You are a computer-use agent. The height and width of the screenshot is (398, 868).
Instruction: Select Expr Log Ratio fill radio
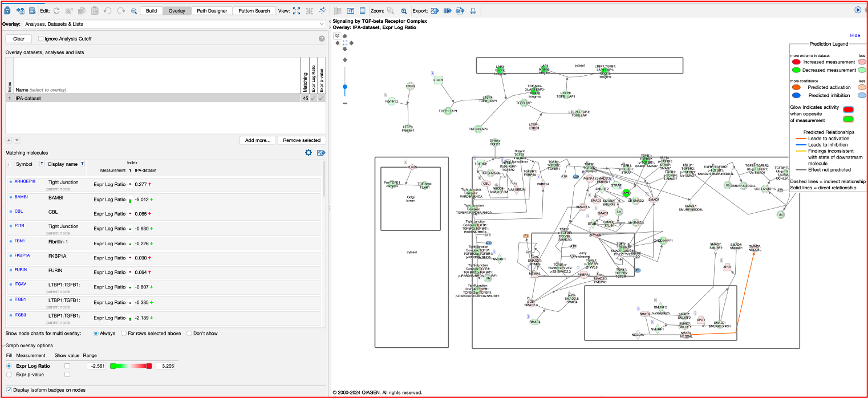click(9, 365)
